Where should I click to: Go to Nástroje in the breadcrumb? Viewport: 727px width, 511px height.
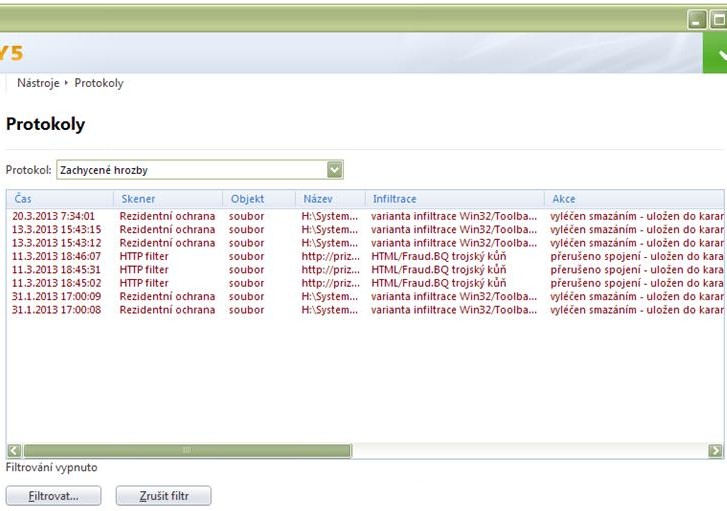pos(38,83)
